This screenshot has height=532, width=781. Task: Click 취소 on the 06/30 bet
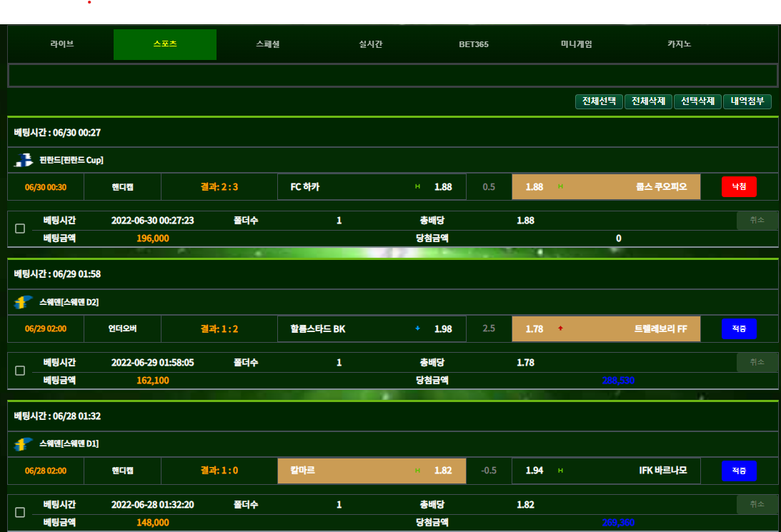click(x=757, y=221)
